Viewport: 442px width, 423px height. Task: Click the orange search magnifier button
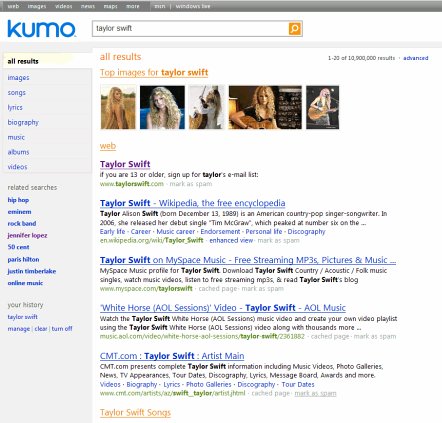click(x=295, y=29)
